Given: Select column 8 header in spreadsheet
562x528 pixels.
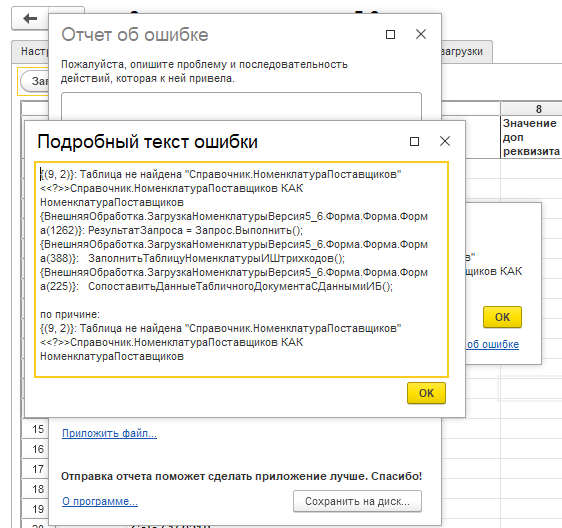Looking at the screenshot, I should 531,109.
